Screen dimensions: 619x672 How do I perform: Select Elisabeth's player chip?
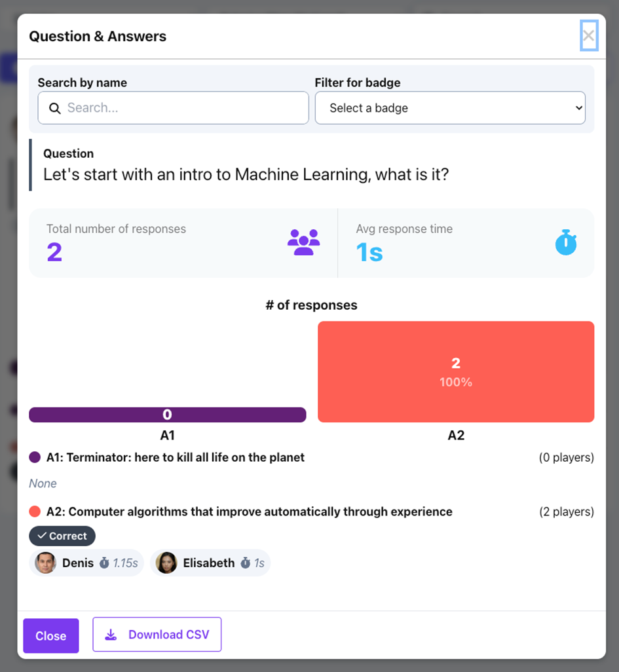pyautogui.click(x=210, y=563)
